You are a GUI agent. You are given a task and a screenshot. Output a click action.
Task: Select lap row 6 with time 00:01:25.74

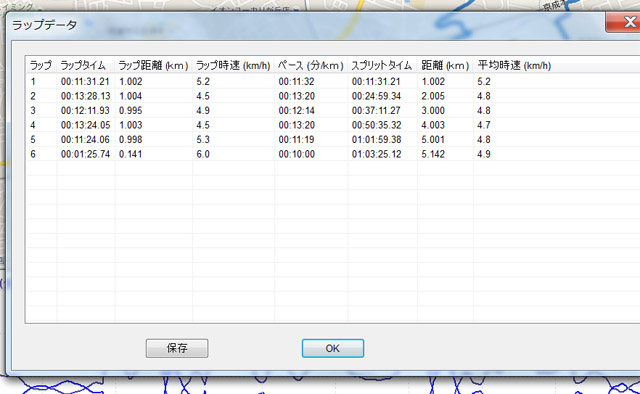pyautogui.click(x=333, y=154)
